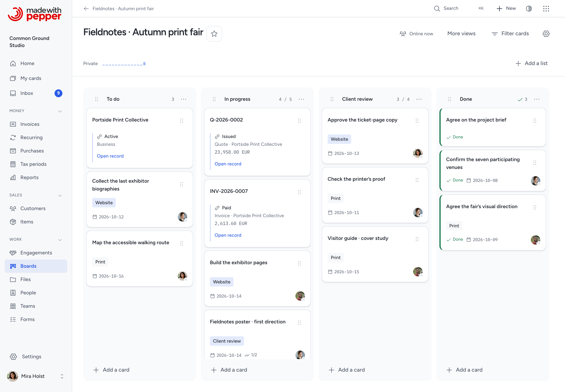
Task: Click the Website tag on Approve ticket-page copy card
Action: (339, 139)
